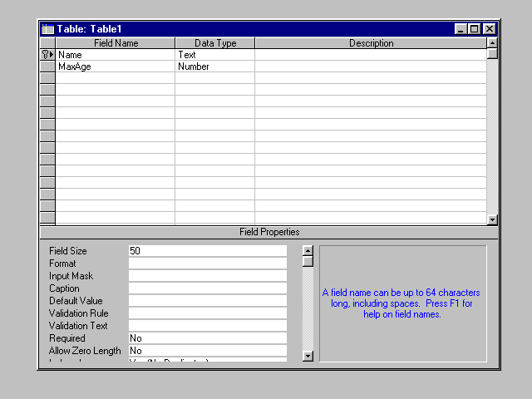Open the Data Type cell showing Number
The height and width of the screenshot is (399, 532).
[214, 66]
